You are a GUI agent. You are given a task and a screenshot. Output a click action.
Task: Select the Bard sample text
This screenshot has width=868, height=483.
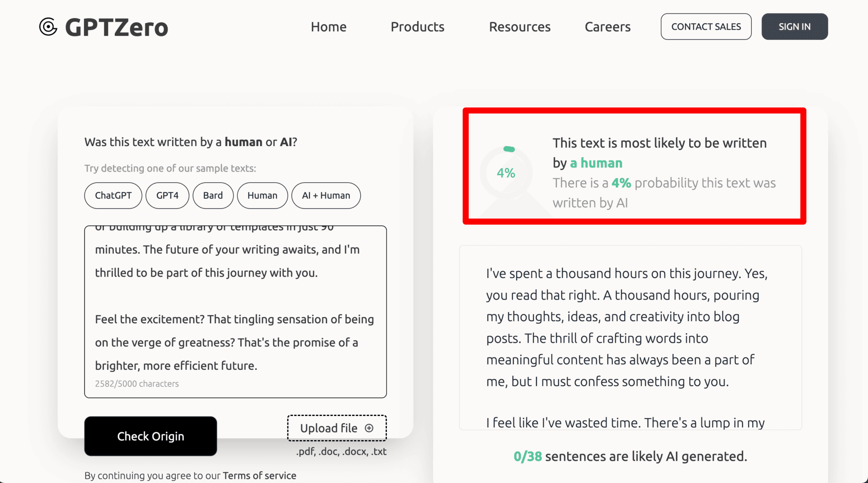pos(213,195)
